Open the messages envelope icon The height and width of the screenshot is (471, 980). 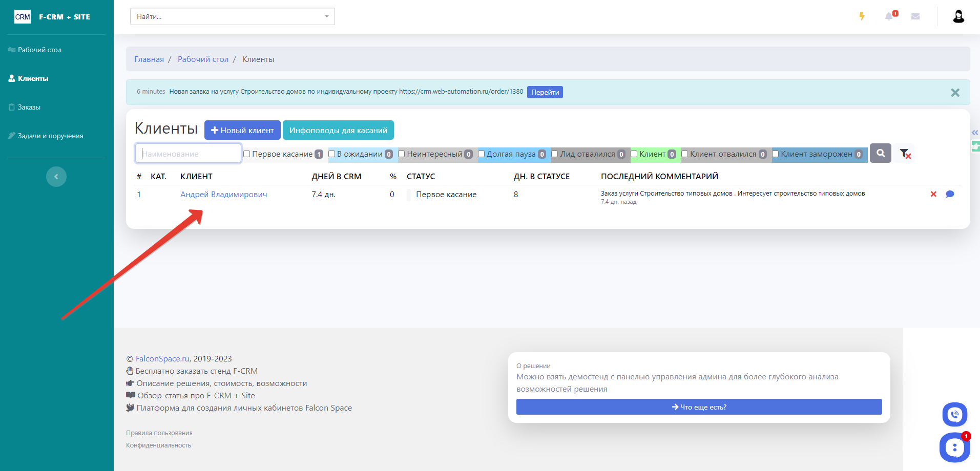(915, 16)
